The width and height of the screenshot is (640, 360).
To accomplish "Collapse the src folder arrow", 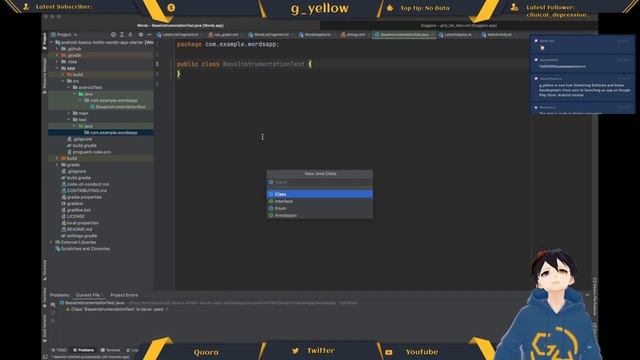I will click(63, 81).
